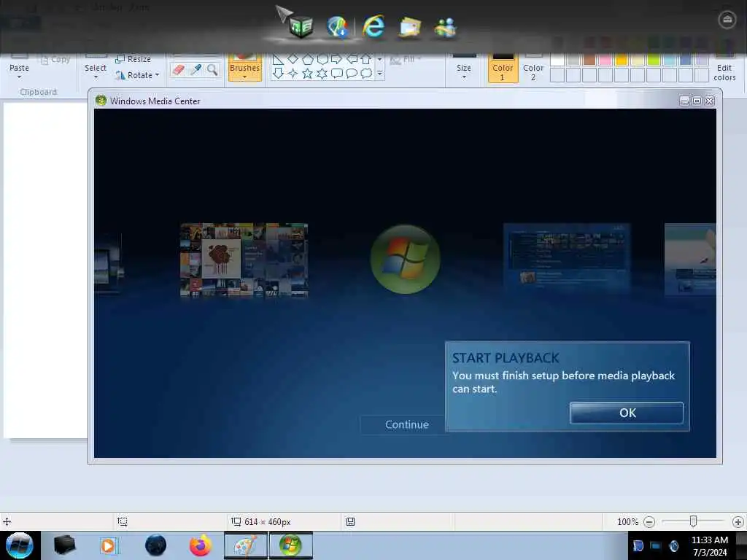
Task: Expand the shapes gallery More arrow
Action: pos(379,74)
